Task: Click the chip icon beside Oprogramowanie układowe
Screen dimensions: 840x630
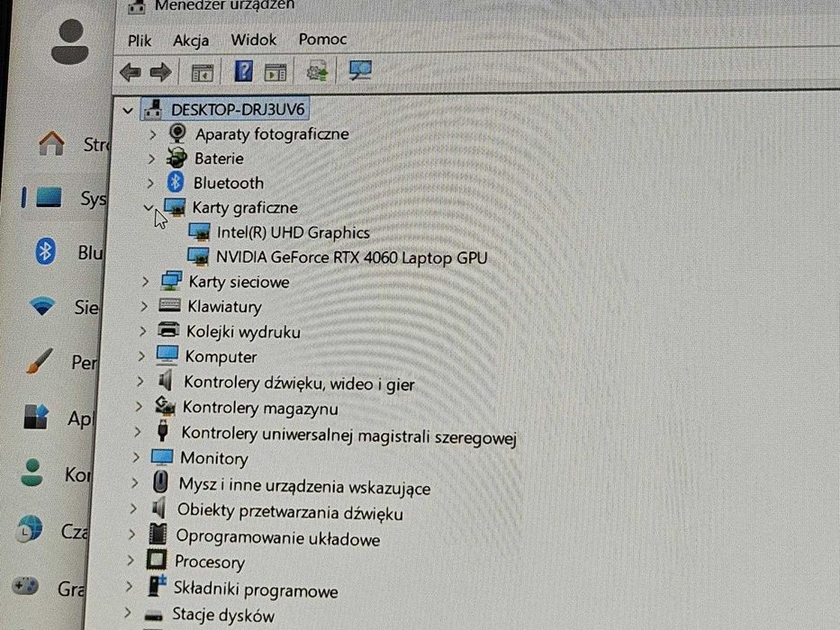Action: [x=158, y=534]
